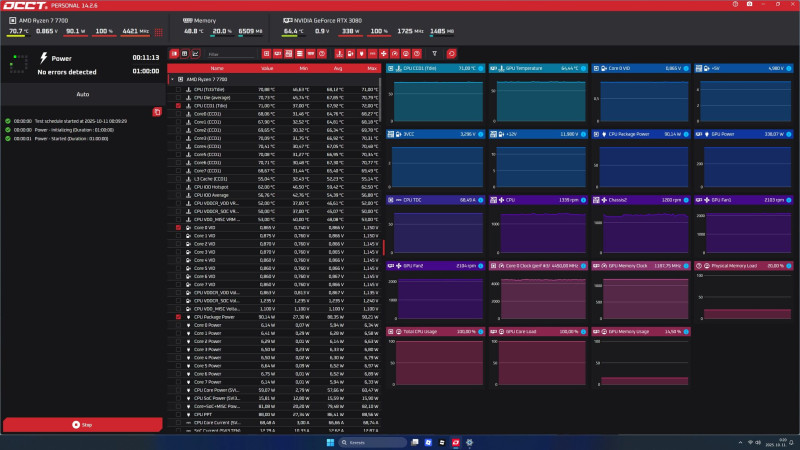The width and height of the screenshot is (800, 450).
Task: Check the CPU PPT checkbox
Action: click(x=178, y=414)
